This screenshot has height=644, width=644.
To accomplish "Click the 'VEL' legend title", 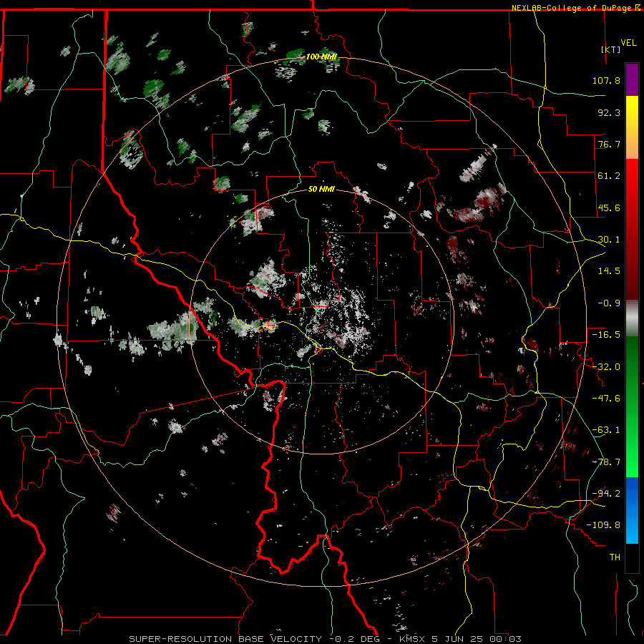I will pos(628,43).
